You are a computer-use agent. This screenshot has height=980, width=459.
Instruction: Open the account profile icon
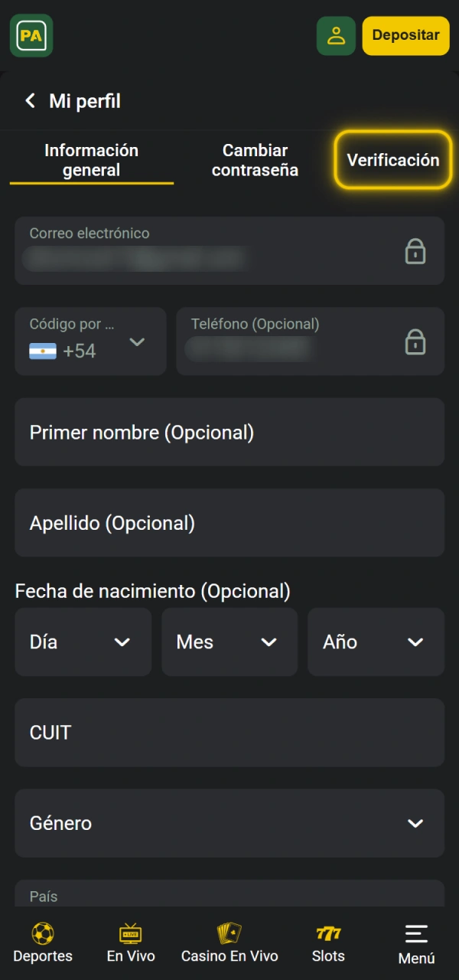pyautogui.click(x=336, y=35)
